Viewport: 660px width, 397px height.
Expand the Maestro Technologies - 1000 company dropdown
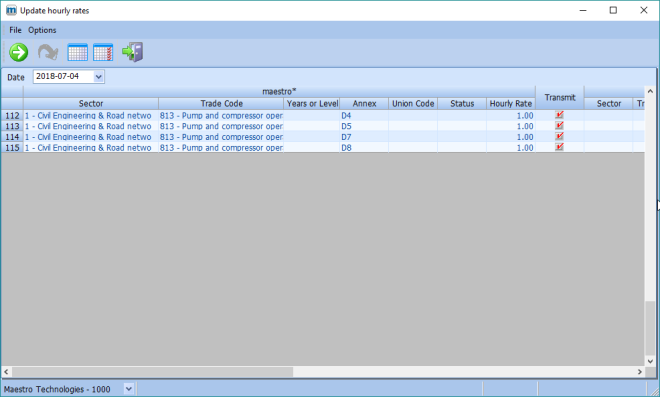click(x=129, y=389)
